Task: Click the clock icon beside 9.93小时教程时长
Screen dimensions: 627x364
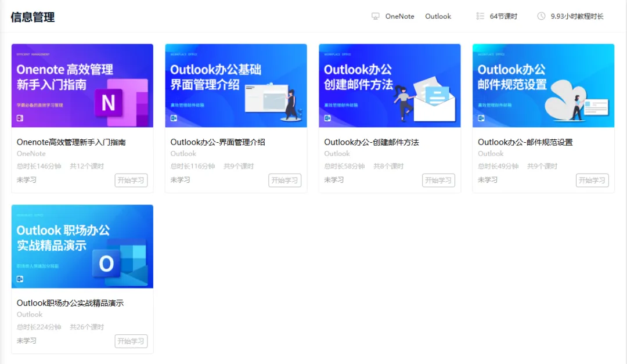Action: point(541,16)
